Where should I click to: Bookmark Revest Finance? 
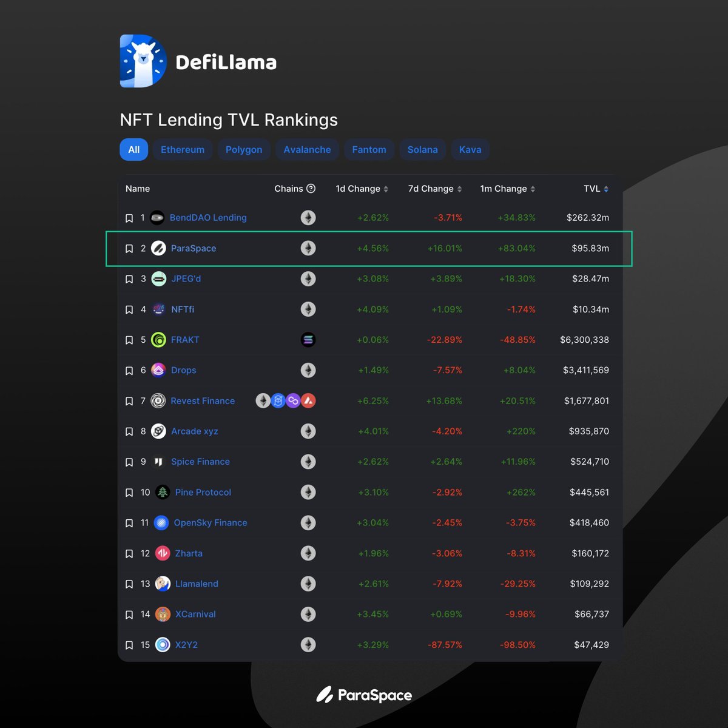click(129, 401)
